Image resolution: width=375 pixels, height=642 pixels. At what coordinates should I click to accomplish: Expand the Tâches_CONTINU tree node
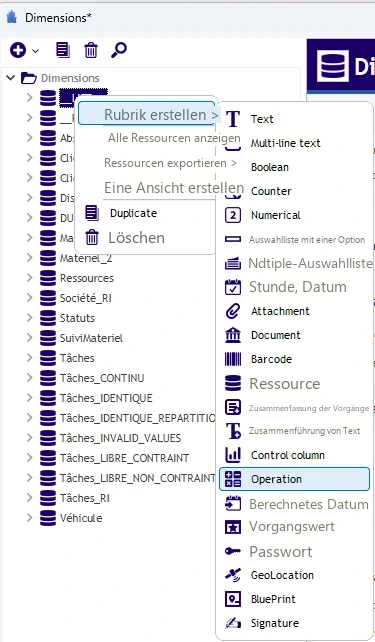[29, 378]
